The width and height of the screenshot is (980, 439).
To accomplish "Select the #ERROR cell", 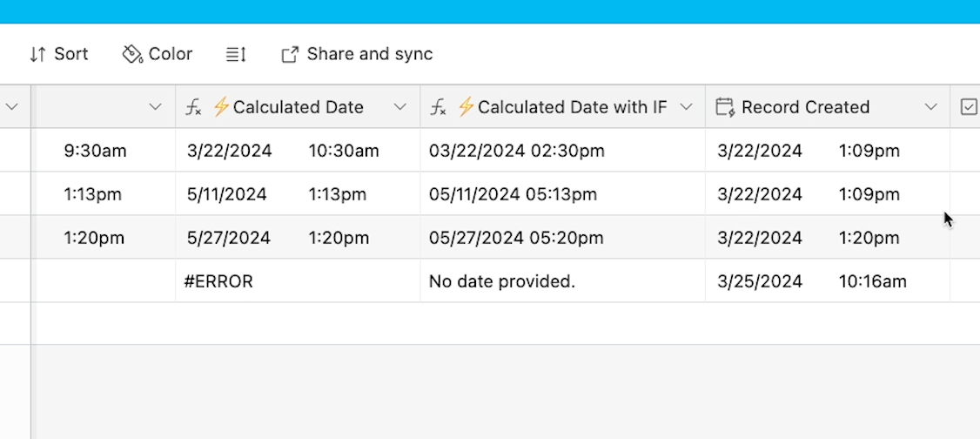I will 299,281.
